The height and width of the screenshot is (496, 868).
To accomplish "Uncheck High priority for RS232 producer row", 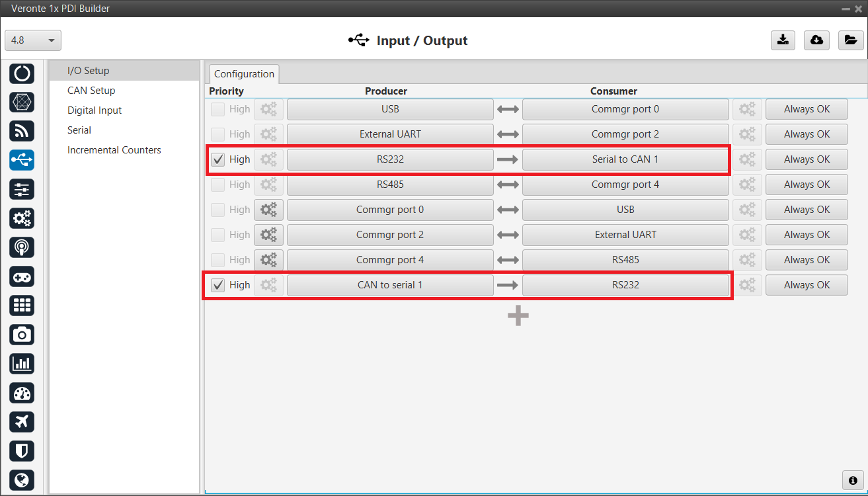I will click(x=217, y=159).
